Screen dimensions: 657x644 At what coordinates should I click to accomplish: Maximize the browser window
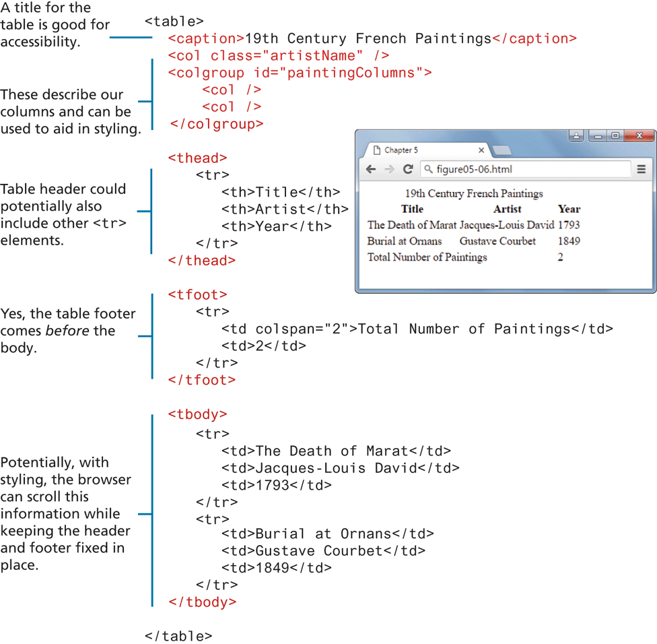tap(615, 136)
